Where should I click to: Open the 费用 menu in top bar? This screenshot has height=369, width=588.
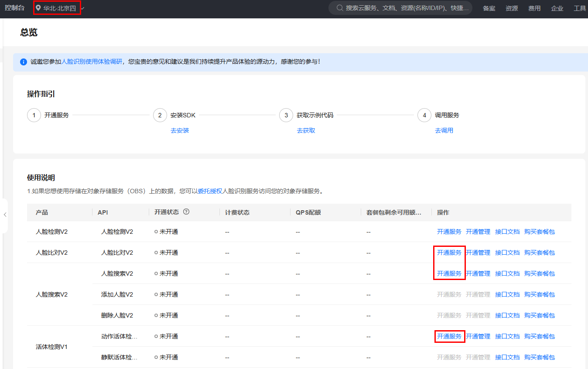coord(534,8)
